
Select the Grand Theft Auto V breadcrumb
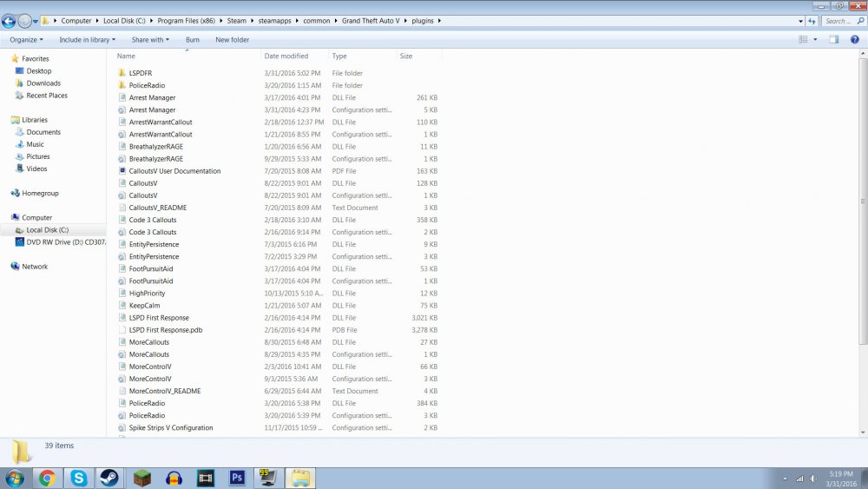(x=371, y=21)
